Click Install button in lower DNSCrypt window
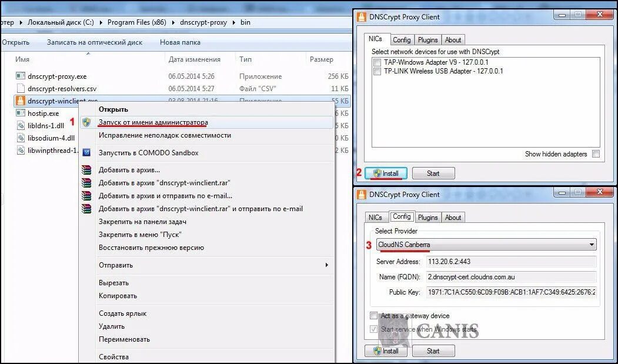The width and height of the screenshot is (618, 364). (386, 350)
